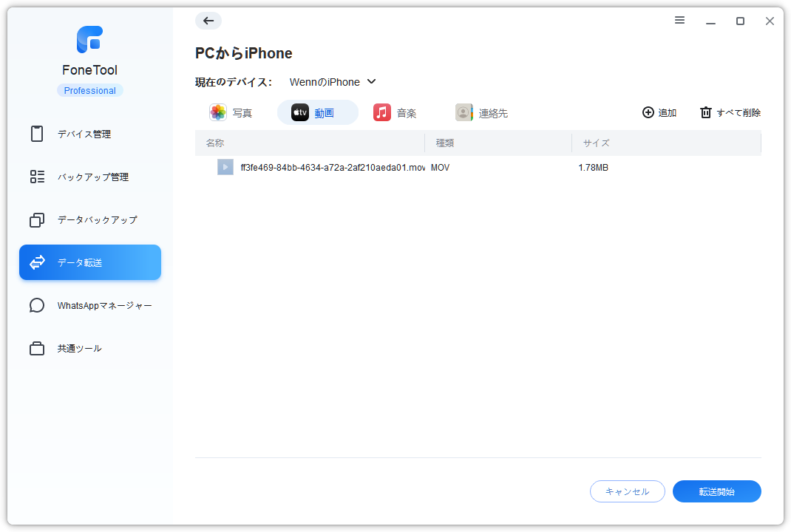Open WhatsAppマネージャー in the sidebar
Image resolution: width=791 pixels, height=532 pixels.
coord(89,306)
